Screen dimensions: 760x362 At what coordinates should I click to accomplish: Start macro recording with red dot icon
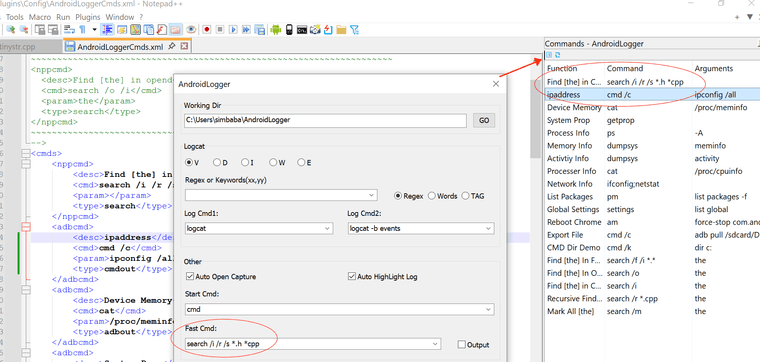tap(206, 30)
